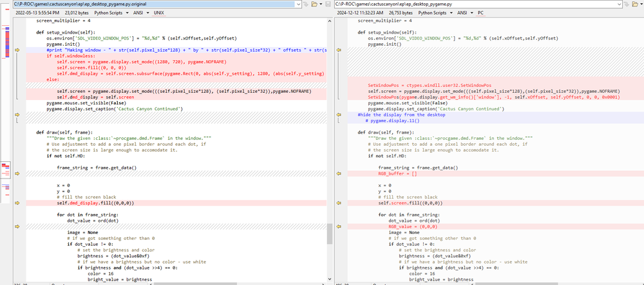Click 'RGB_value = (0,0,0)' line in right pane
The height and width of the screenshot is (285, 644).
(x=413, y=226)
